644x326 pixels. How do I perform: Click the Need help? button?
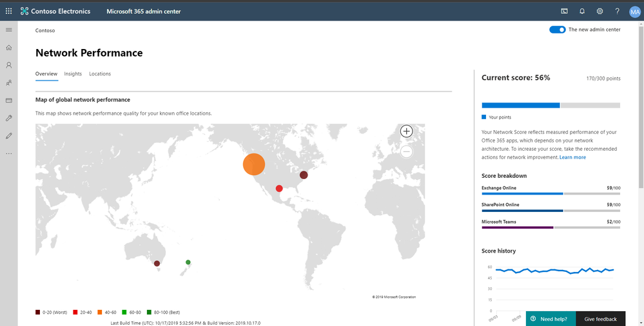pyautogui.click(x=551, y=319)
